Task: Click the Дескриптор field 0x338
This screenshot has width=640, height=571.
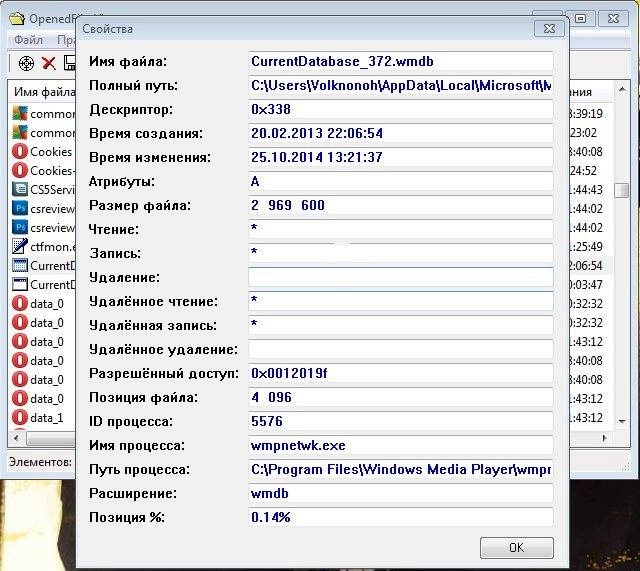Action: (401, 109)
